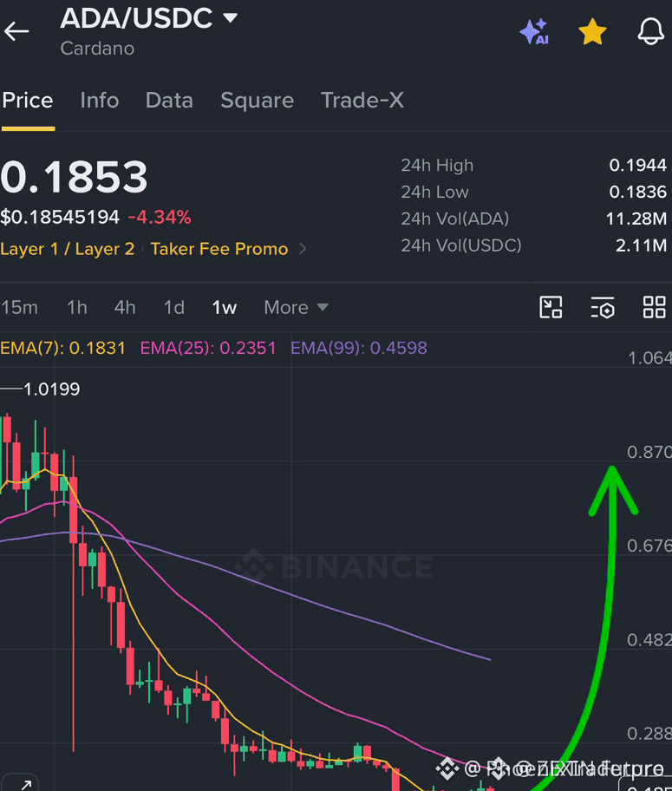Click the 24h High value 0.1944
672x791 pixels.
coord(637,165)
